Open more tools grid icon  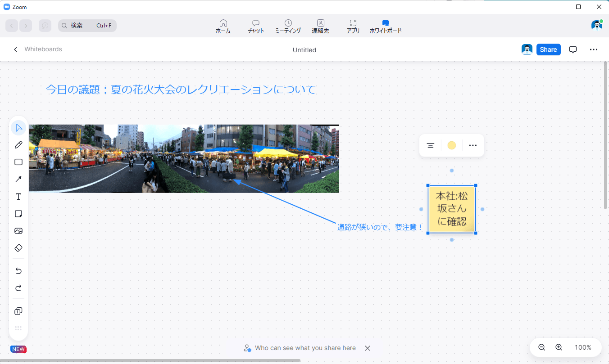point(18,328)
